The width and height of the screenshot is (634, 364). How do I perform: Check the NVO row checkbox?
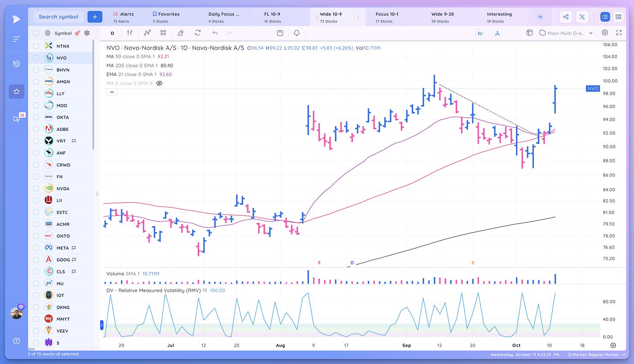point(36,58)
